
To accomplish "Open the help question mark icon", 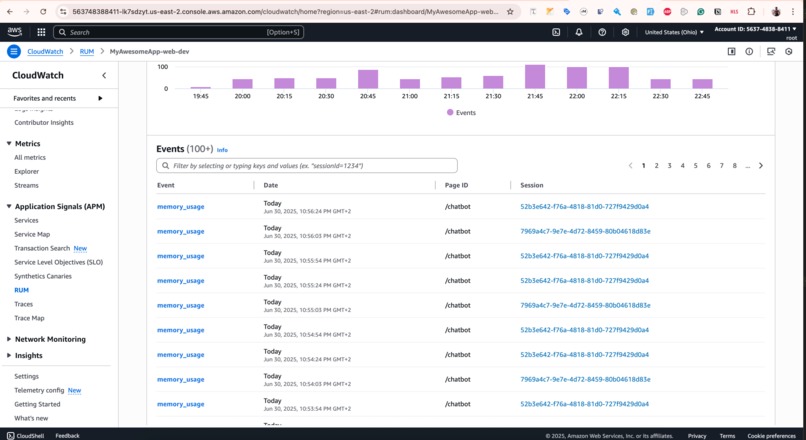I will [602, 32].
